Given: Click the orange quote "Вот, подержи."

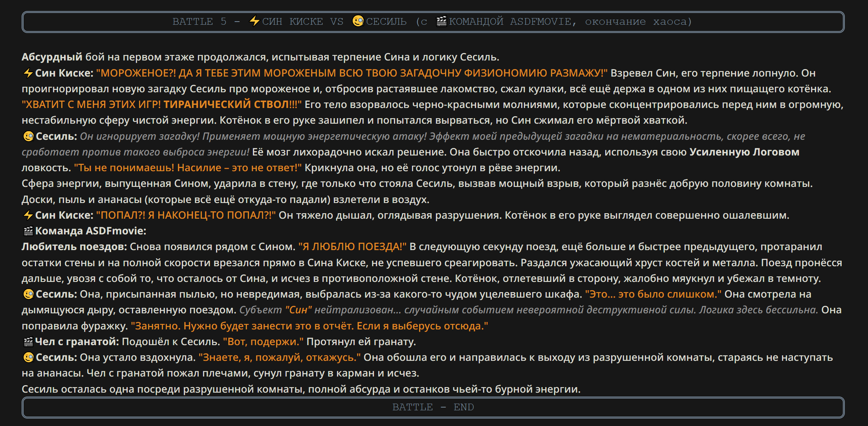Looking at the screenshot, I should coord(263,342).
